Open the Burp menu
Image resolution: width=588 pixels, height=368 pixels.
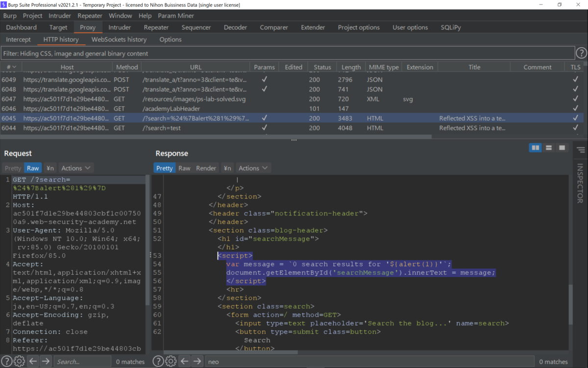point(10,16)
